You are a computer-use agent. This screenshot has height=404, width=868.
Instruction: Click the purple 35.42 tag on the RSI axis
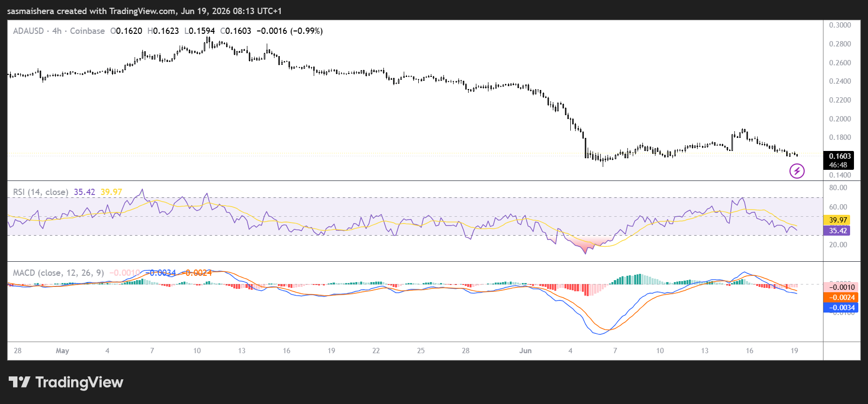coord(837,231)
